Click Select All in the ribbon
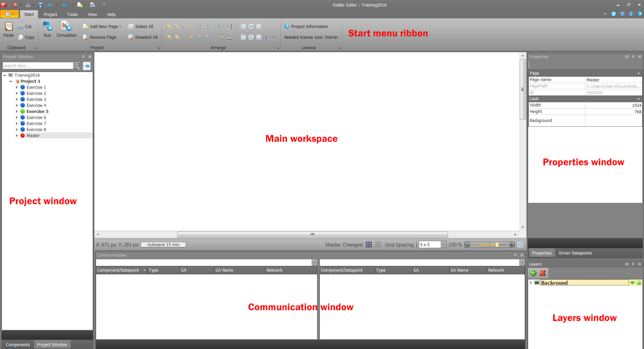Image resolution: width=644 pixels, height=349 pixels. coord(141,26)
